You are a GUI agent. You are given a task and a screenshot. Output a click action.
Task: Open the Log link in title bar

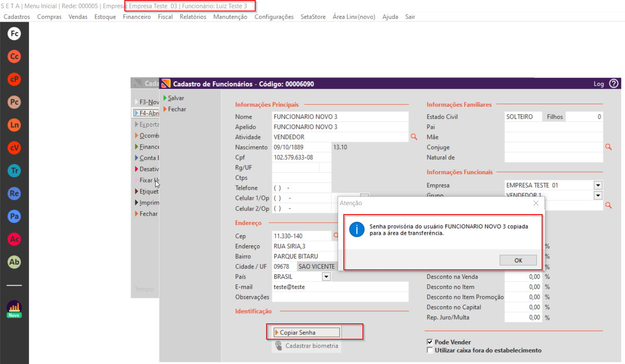(x=599, y=84)
